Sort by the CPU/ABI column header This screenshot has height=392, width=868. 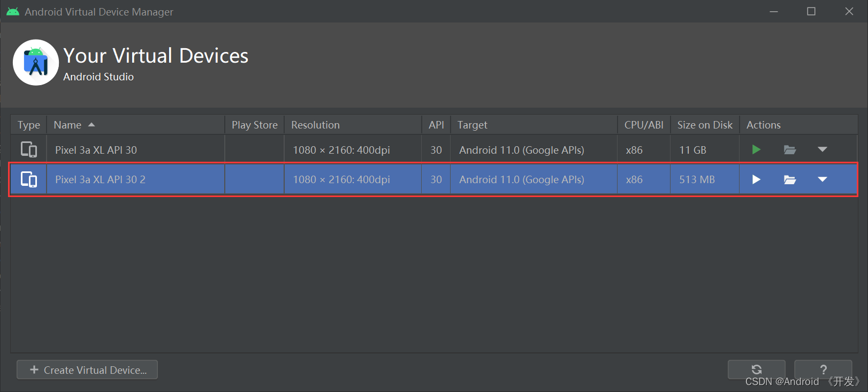tap(644, 125)
